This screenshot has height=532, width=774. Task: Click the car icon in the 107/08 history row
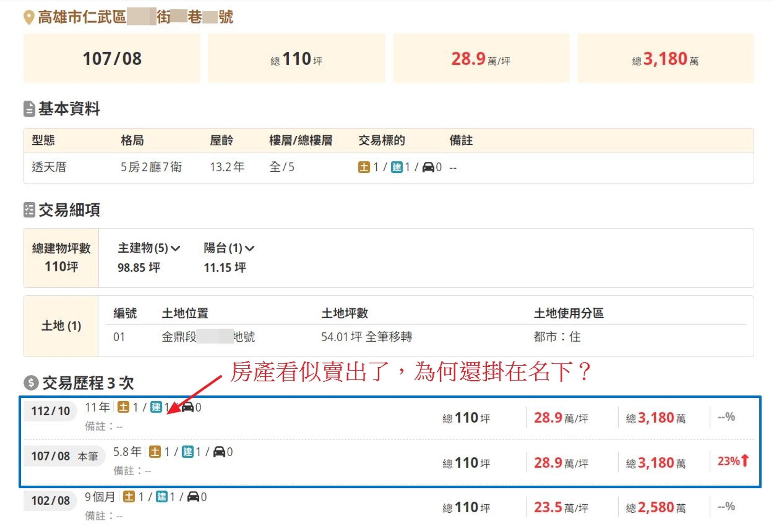coord(219,452)
